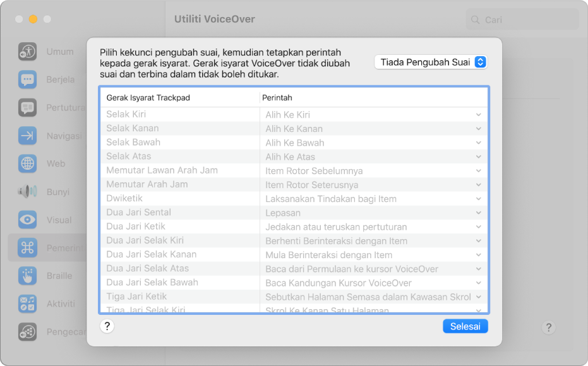Change the command for Selak Kiri gesture
Viewport: 588px width, 366px height.
pyautogui.click(x=479, y=114)
